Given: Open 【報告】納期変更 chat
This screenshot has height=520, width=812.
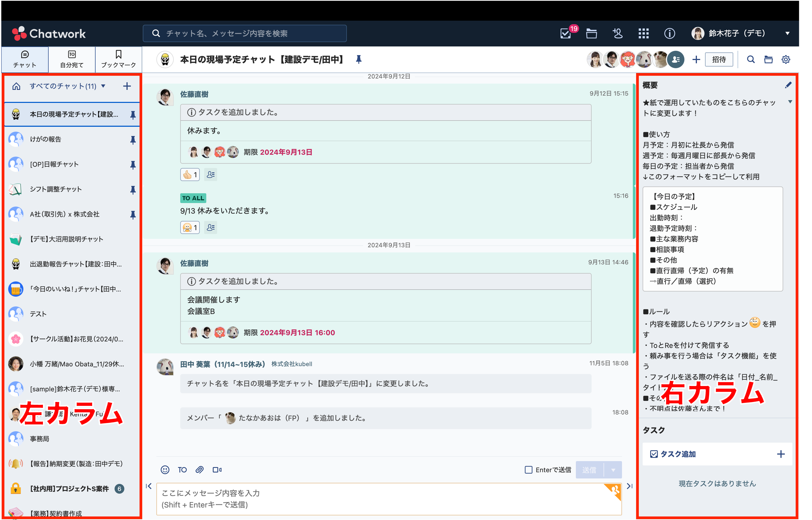Looking at the screenshot, I should click(72, 464).
